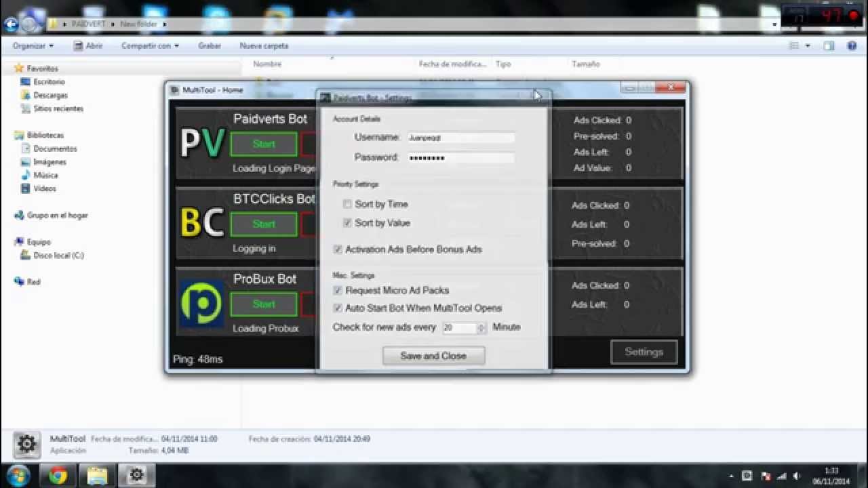Focus the Username input field
This screenshot has width=868, height=488.
click(460, 137)
